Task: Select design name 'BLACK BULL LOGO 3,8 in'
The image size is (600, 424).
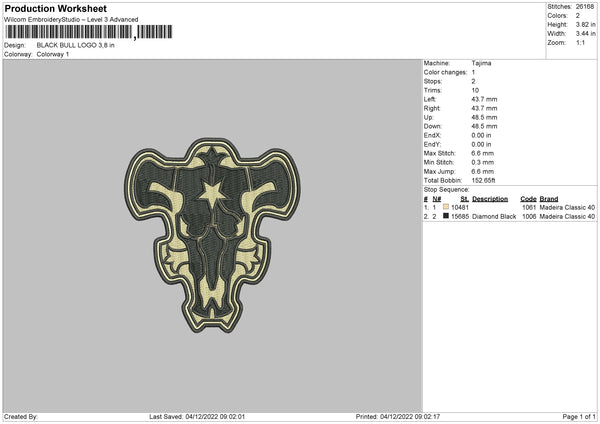Action: point(75,45)
